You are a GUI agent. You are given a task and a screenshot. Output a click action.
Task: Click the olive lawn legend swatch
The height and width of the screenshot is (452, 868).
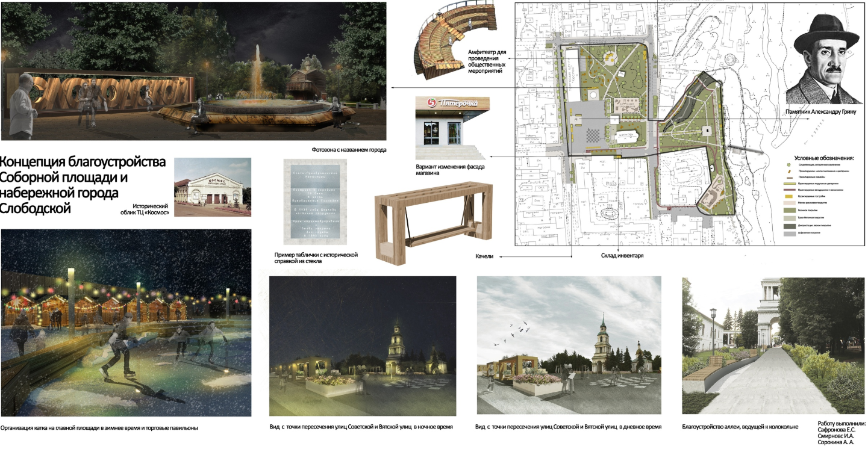(790, 210)
